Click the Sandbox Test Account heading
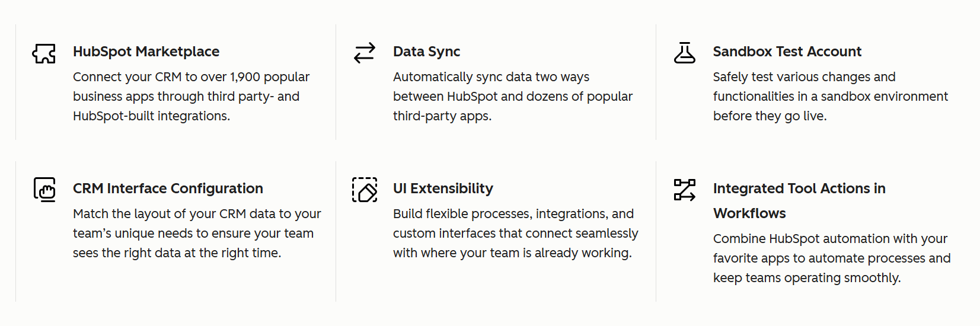 787,52
